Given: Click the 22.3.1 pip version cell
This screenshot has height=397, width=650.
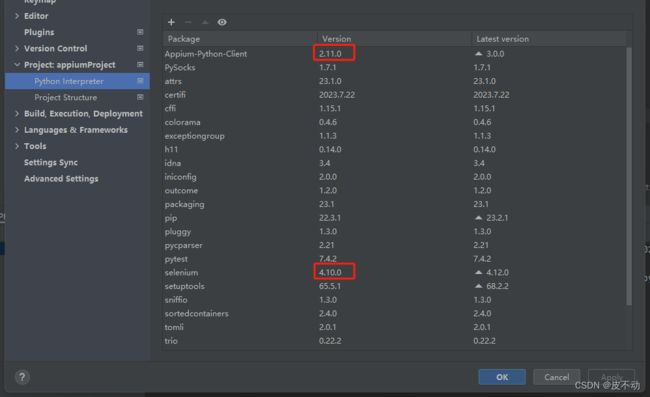Looking at the screenshot, I should pos(330,218).
